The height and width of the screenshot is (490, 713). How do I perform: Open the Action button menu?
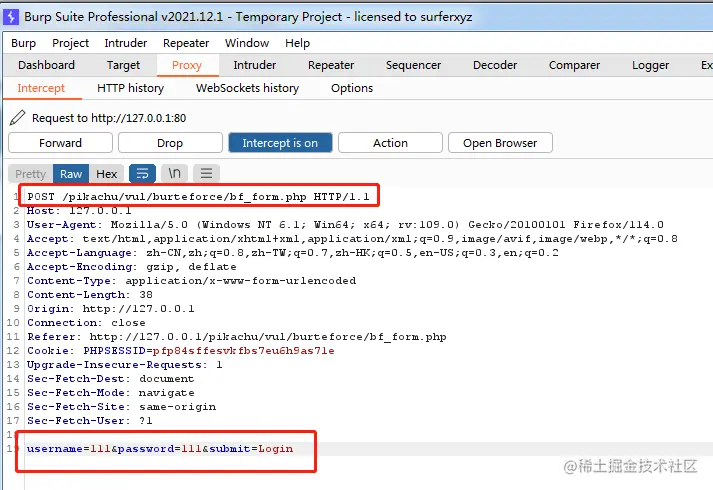pos(390,143)
